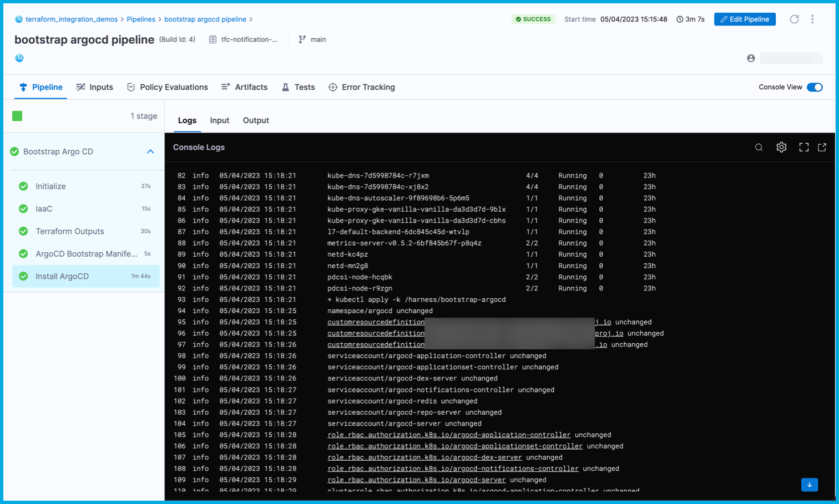Select the Initialize step
This screenshot has width=839, height=504.
pos(50,186)
